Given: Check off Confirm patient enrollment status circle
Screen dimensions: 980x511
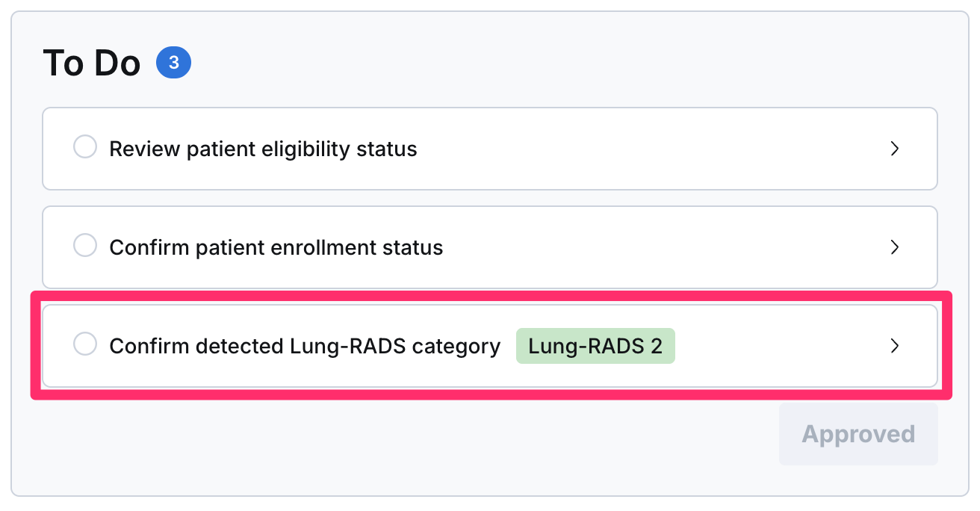Looking at the screenshot, I should (85, 246).
